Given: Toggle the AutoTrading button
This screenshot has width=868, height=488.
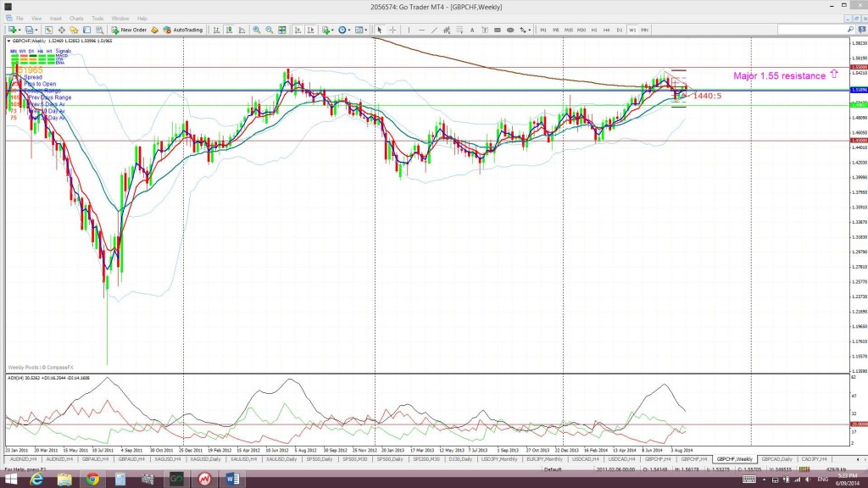Looking at the screenshot, I should click(183, 30).
